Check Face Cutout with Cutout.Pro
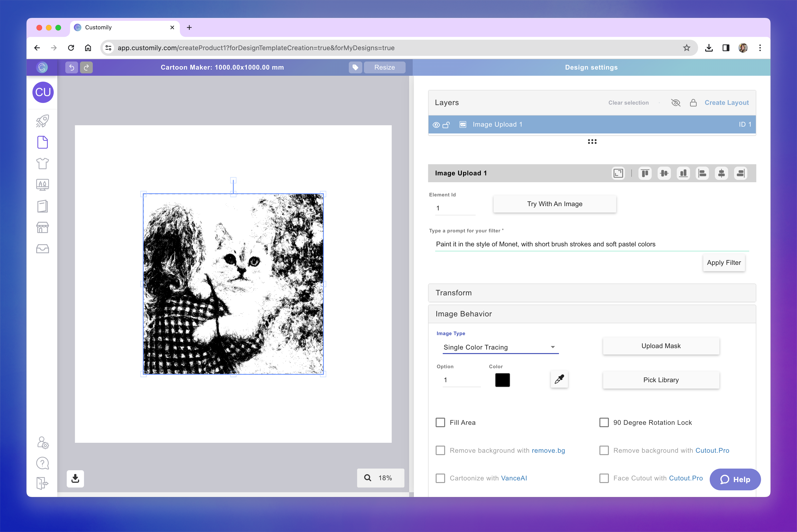This screenshot has height=532, width=797. click(604, 478)
